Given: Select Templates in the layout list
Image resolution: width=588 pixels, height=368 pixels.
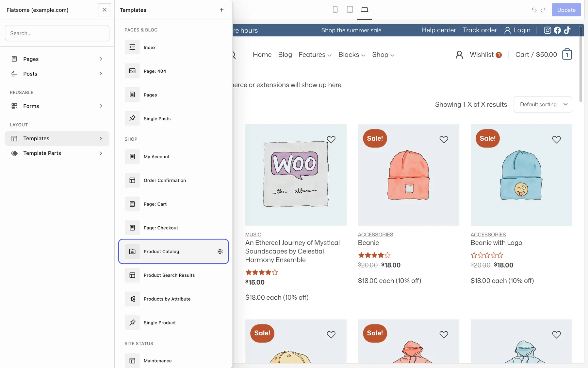Looking at the screenshot, I should (x=57, y=138).
